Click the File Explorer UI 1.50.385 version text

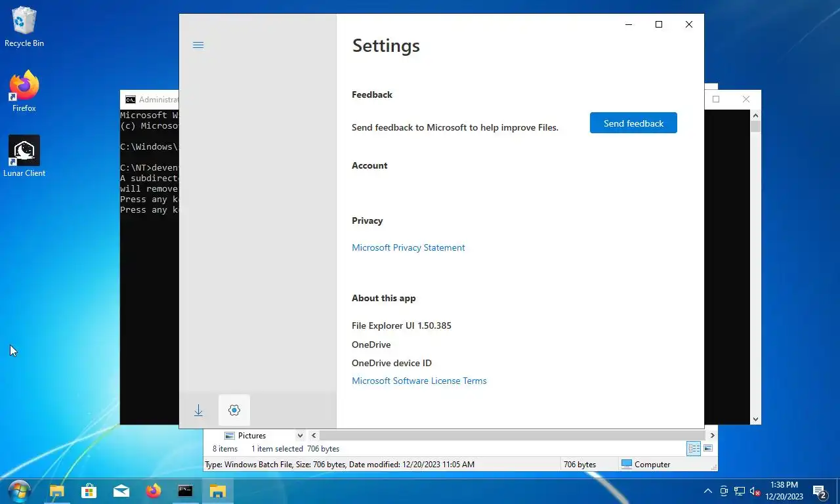[x=402, y=325]
